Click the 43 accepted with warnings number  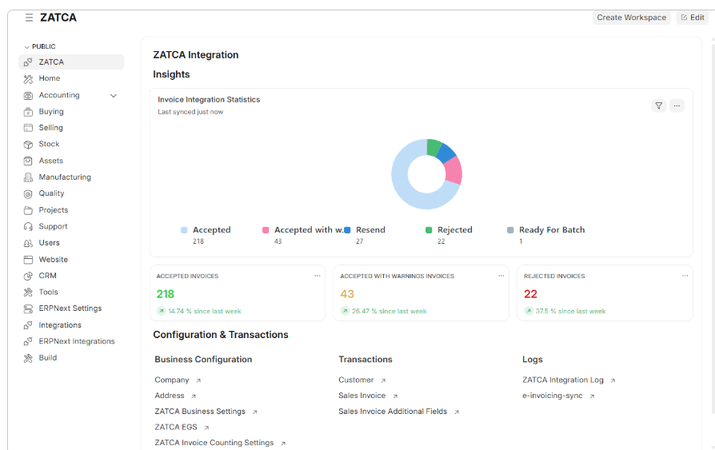pos(347,294)
